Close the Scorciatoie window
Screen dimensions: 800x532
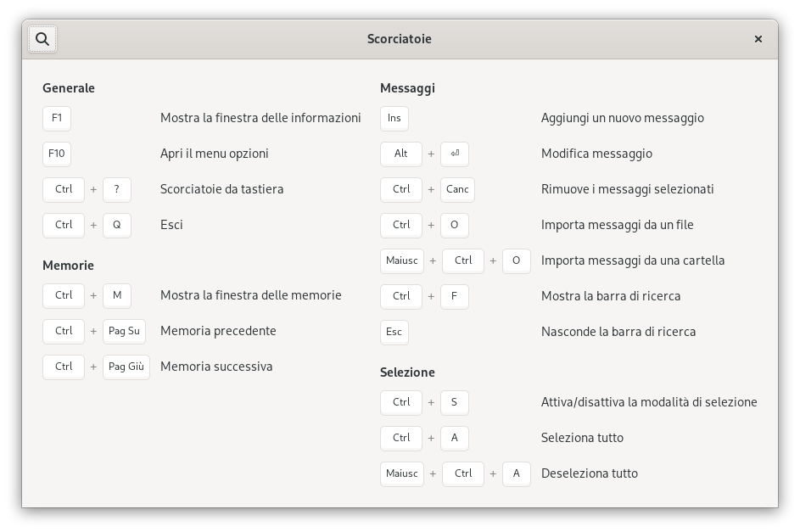click(x=758, y=39)
